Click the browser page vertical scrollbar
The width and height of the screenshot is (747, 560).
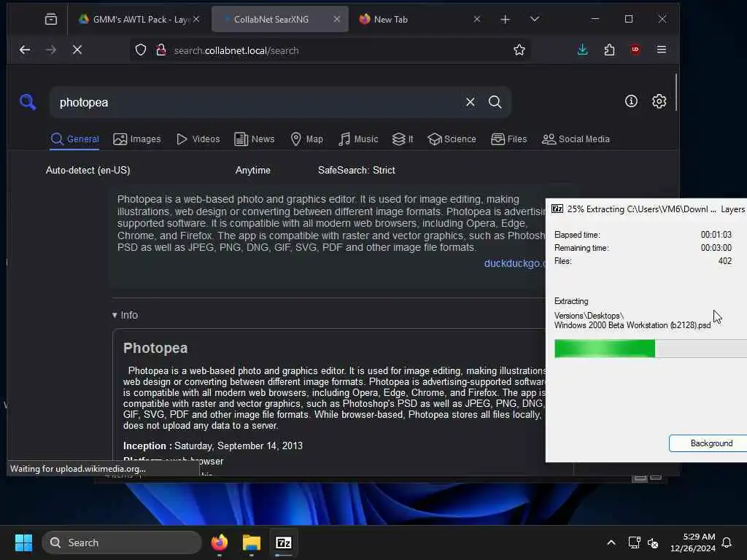(x=676, y=93)
